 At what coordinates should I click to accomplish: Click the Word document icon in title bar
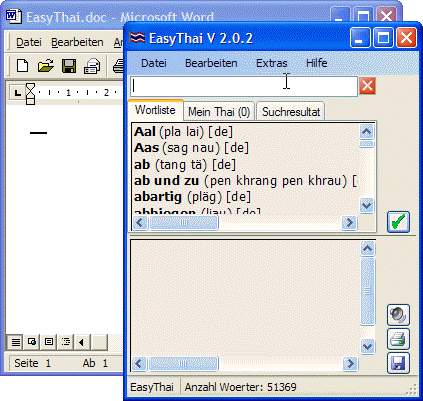click(x=14, y=17)
